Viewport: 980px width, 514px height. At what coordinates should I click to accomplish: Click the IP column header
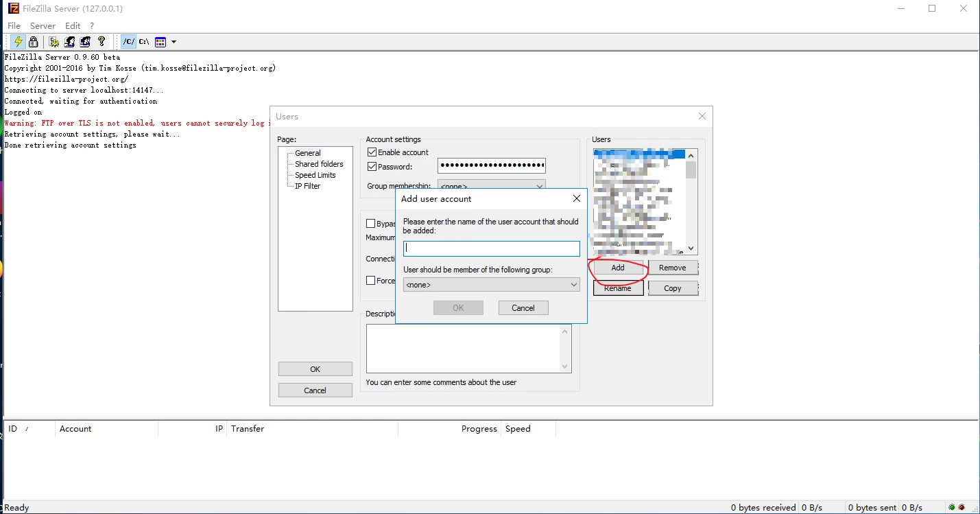pos(193,429)
